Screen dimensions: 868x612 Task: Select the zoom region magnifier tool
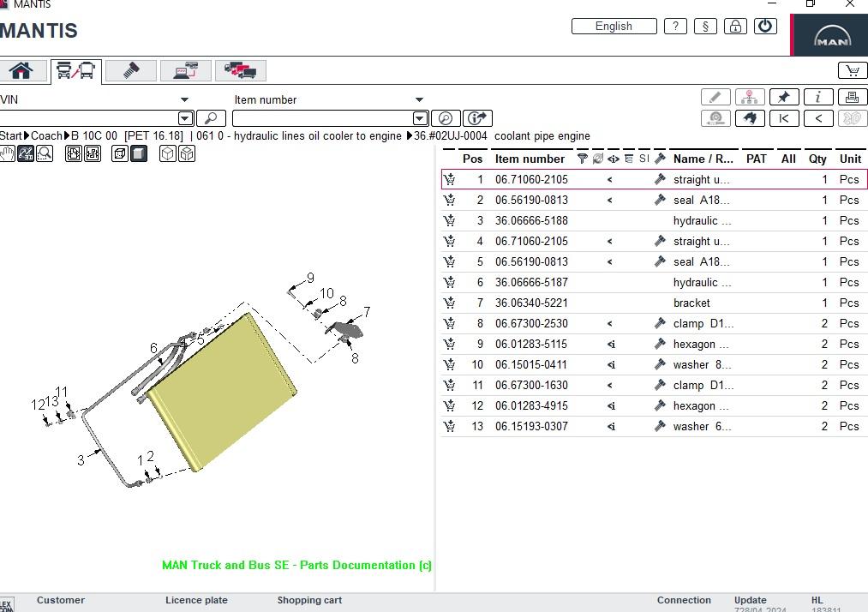[45, 153]
